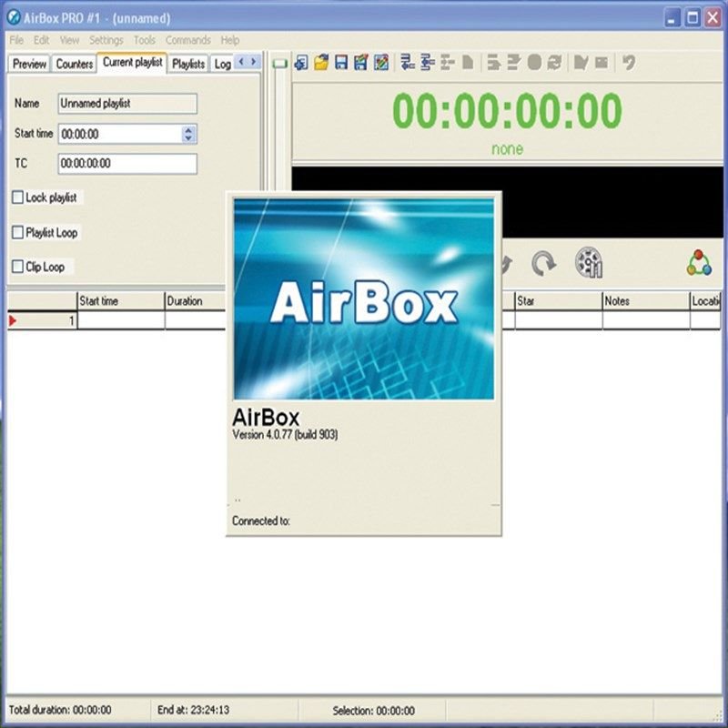The image size is (728, 728).
Task: Click the first greyed stacked-lines toolbar icon
Action: (x=493, y=62)
